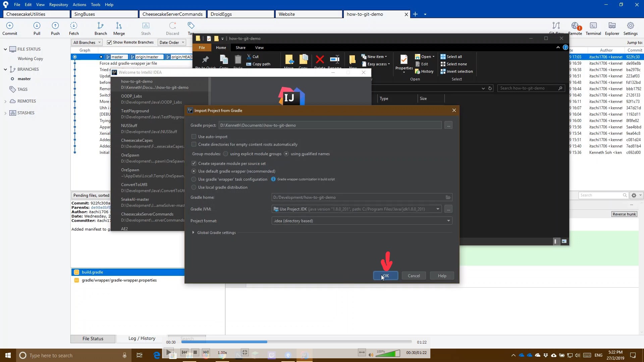Screen dimensions: 644x362
Task: Switch to the Log / History tab
Action: tap(142, 339)
